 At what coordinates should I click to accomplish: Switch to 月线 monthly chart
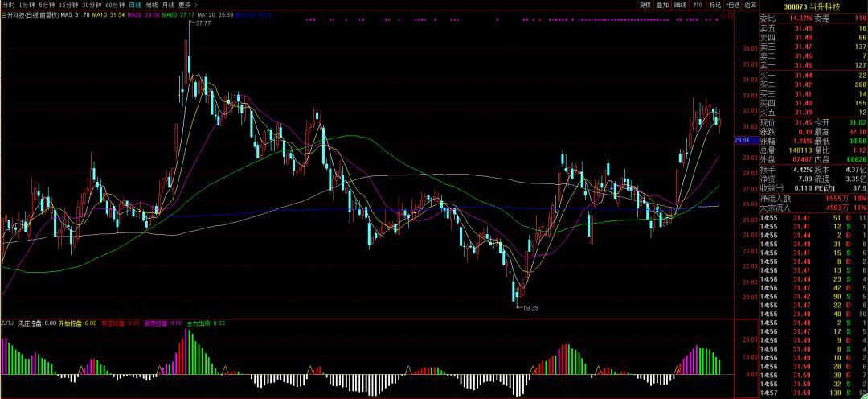[168, 5]
